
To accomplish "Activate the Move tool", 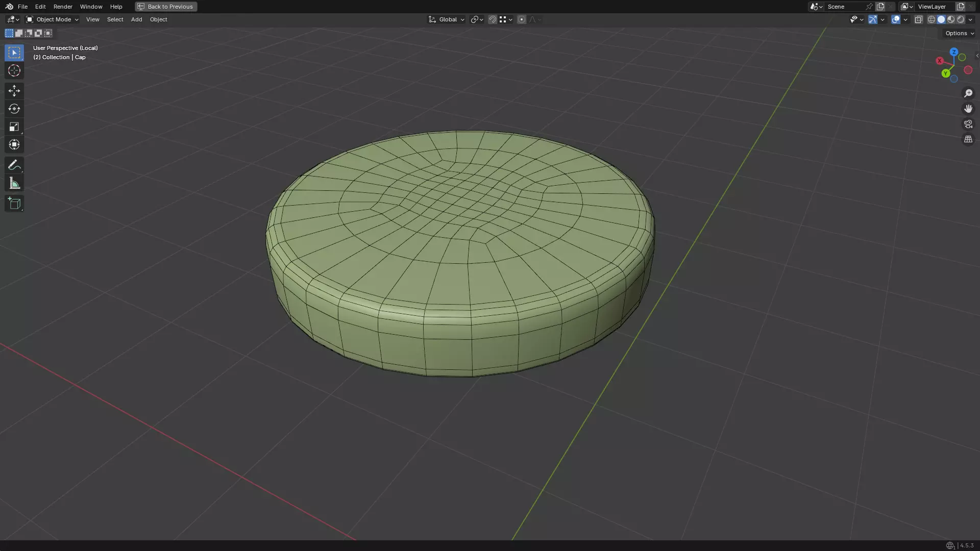I will tap(14, 91).
